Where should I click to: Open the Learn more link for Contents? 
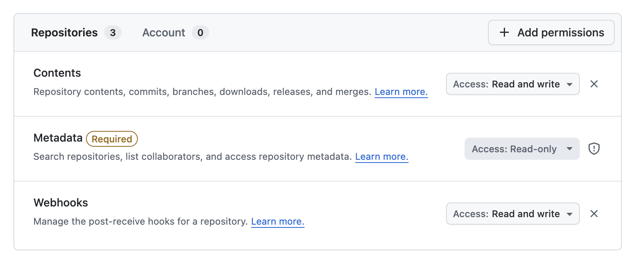tap(401, 92)
